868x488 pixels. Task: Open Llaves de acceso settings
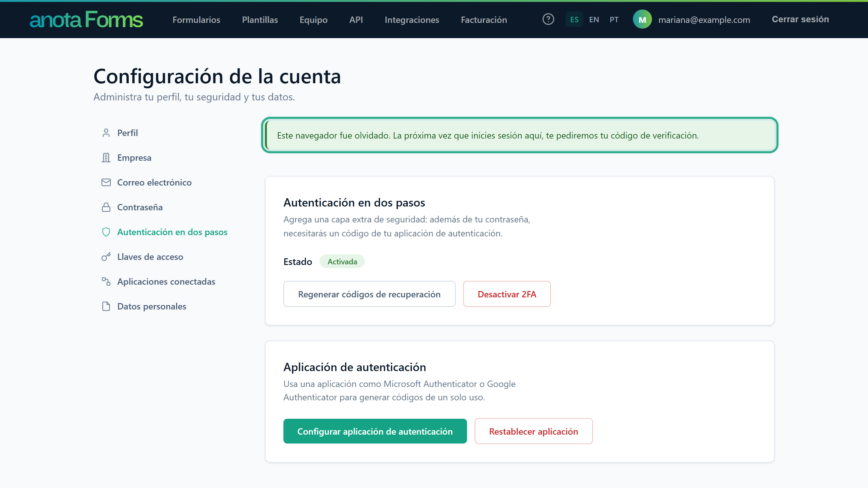[x=150, y=257]
